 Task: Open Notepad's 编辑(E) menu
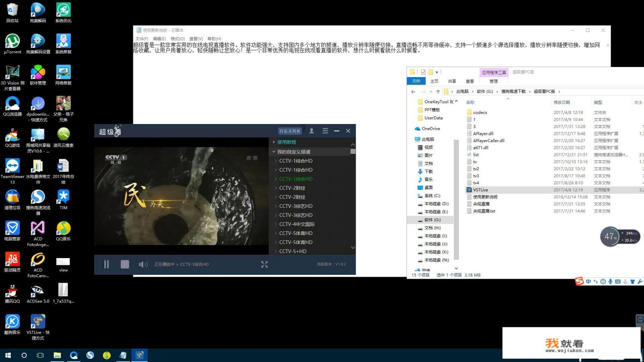point(159,39)
